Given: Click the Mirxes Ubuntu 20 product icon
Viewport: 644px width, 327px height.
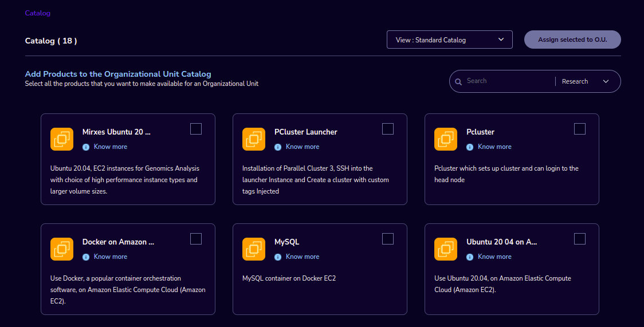Looking at the screenshot, I should click(62, 139).
